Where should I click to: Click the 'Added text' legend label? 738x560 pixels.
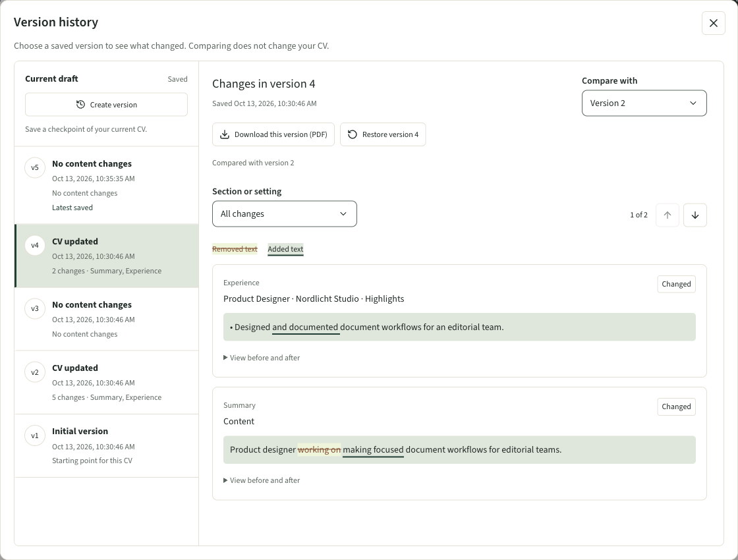(286, 249)
